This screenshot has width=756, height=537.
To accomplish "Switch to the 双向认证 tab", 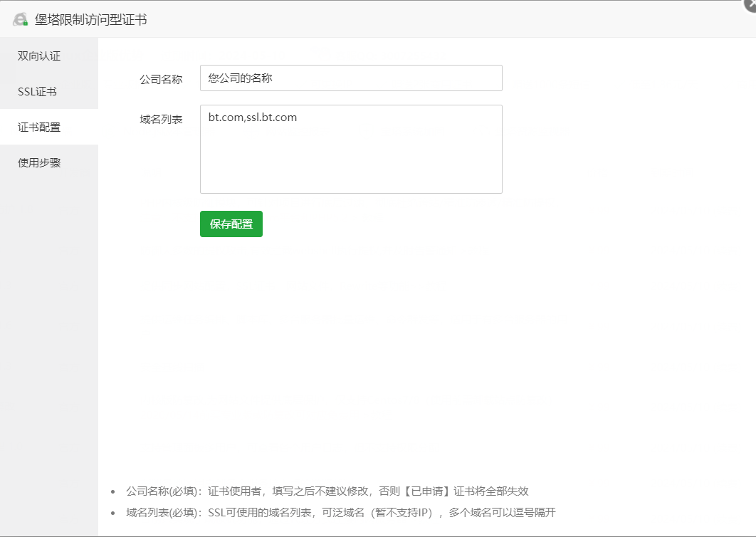I will tap(38, 56).
